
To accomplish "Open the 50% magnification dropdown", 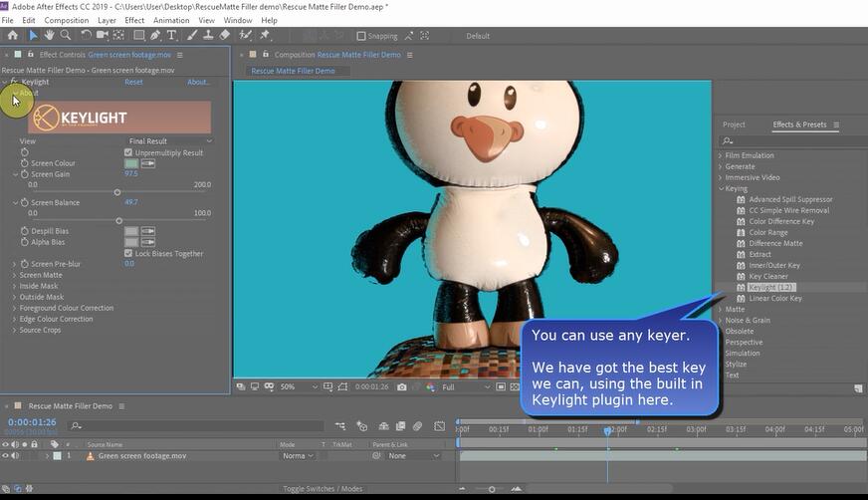I will pyautogui.click(x=299, y=387).
